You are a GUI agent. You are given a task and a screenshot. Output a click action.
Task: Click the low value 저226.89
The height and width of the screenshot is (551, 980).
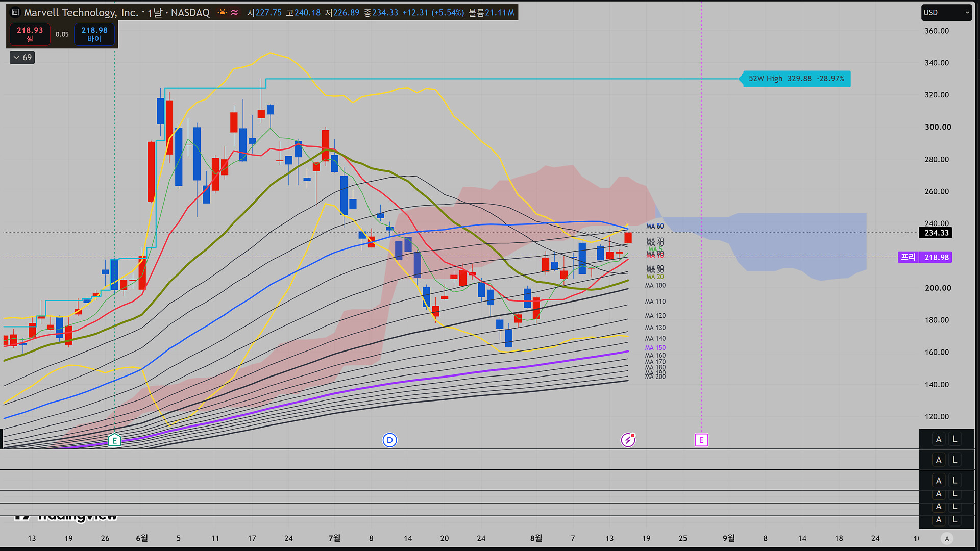(x=342, y=13)
